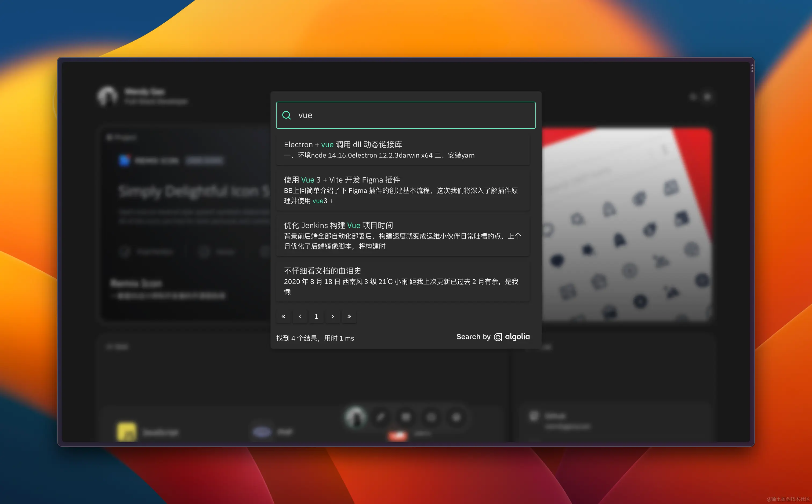
Task: Click the rightmost circular icon in the bottom dock
Action: [x=456, y=417]
